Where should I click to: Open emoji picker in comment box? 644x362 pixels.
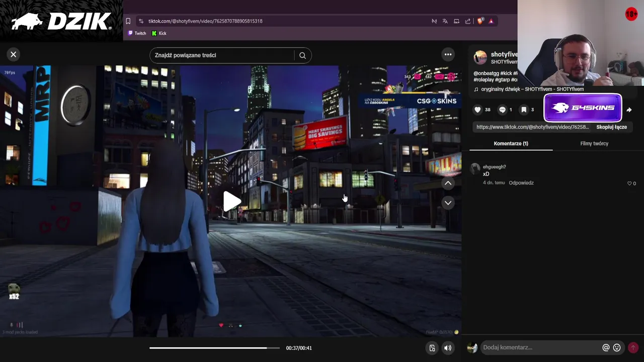click(617, 347)
